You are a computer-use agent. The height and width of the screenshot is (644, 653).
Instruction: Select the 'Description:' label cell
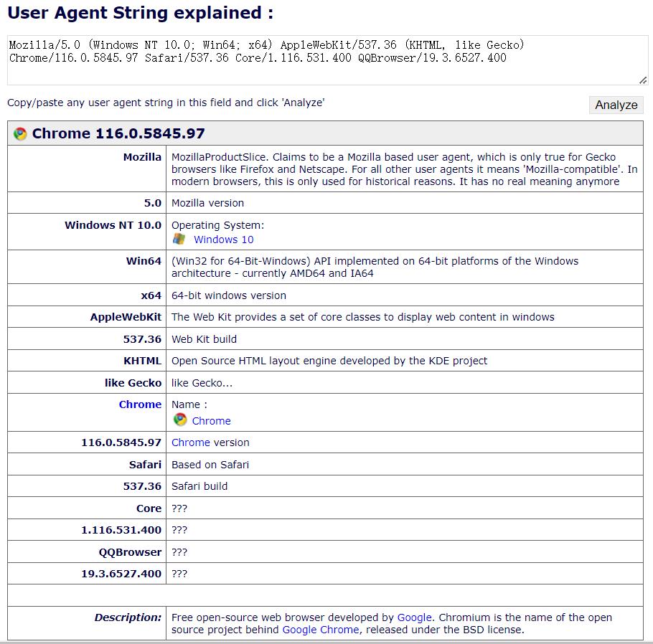pyautogui.click(x=87, y=623)
